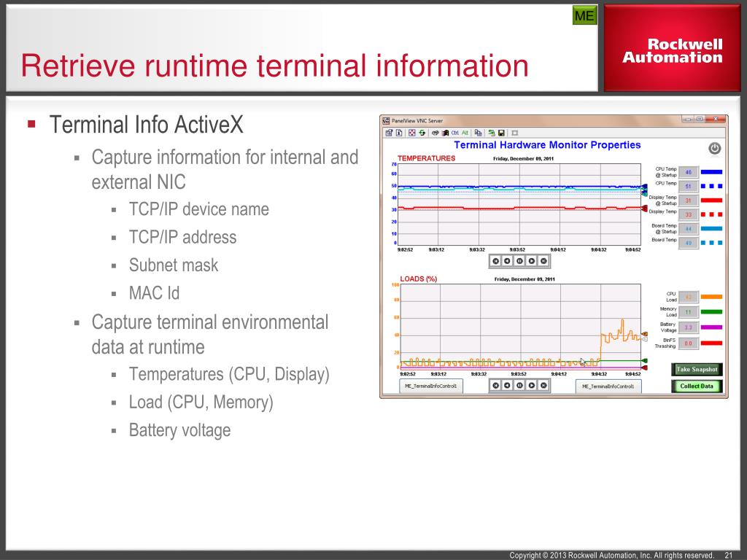Step back on Temperatures chart controls

tap(508, 261)
